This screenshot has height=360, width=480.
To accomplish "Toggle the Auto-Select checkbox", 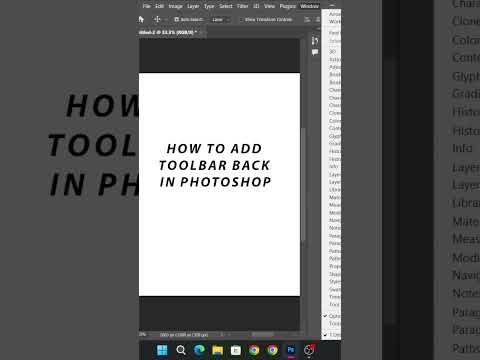I will point(177,20).
